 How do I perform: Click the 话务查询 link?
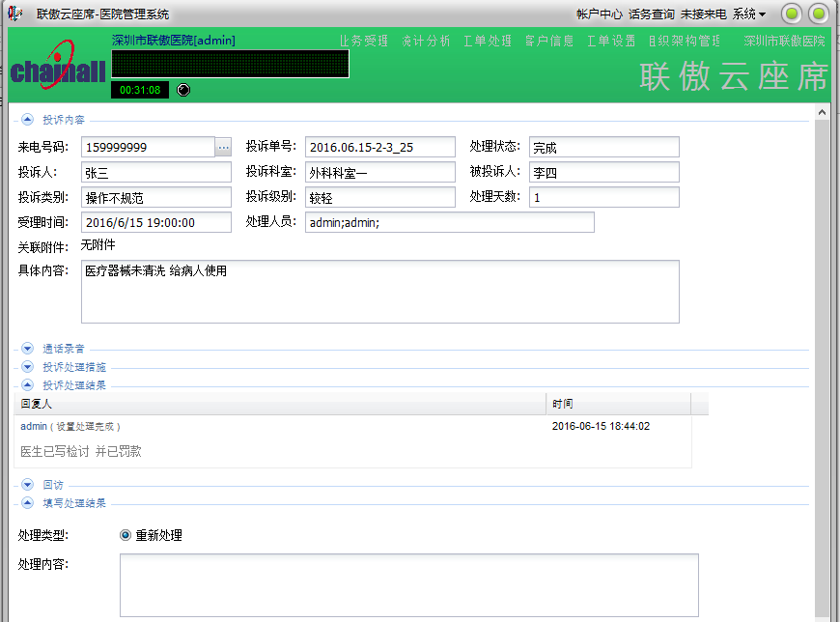pyautogui.click(x=652, y=14)
